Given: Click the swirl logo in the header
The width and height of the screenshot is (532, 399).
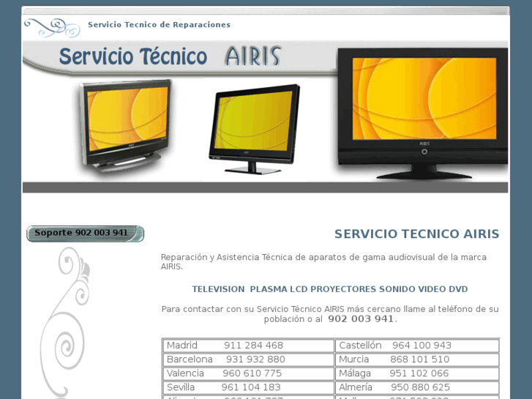Looking at the screenshot, I should (x=52, y=28).
